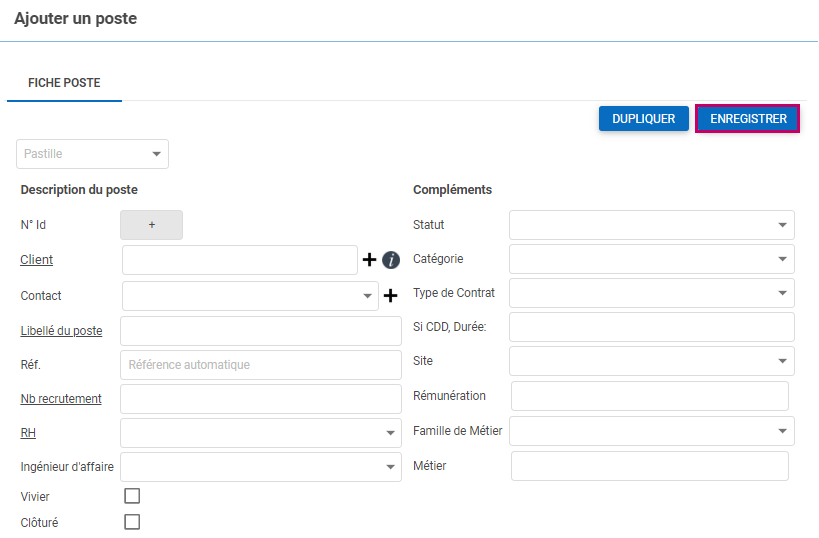Click into the Rémunération text field
819x538 pixels.
point(649,396)
